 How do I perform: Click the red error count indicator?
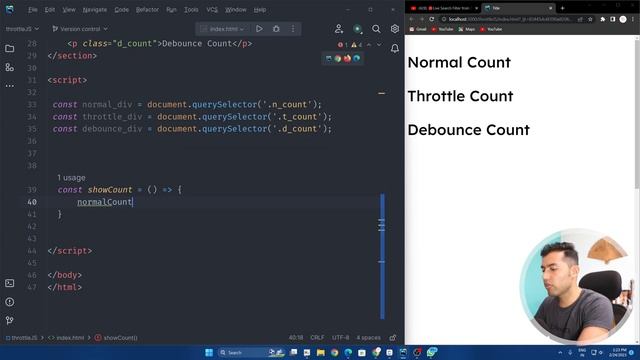342,45
